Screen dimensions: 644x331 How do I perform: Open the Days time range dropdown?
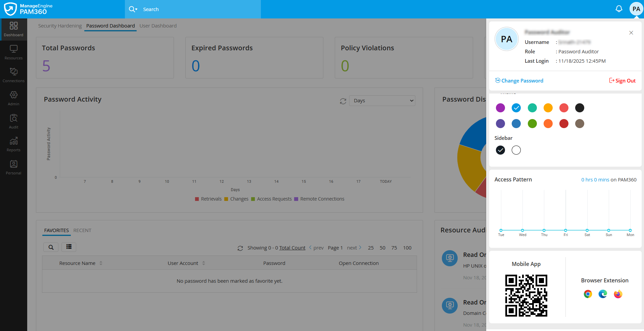coord(382,101)
